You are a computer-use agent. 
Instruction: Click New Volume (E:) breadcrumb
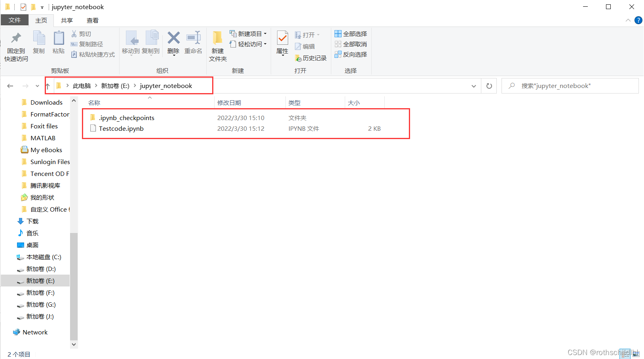(x=115, y=86)
